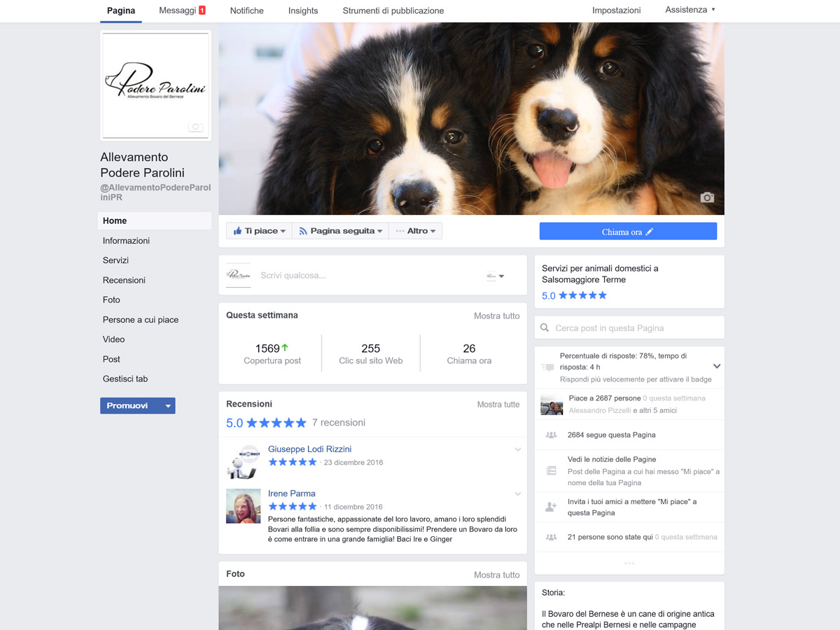Expand options for Giuseppe Lodi Rizzini's review
The width and height of the screenshot is (840, 630).
[x=518, y=449]
